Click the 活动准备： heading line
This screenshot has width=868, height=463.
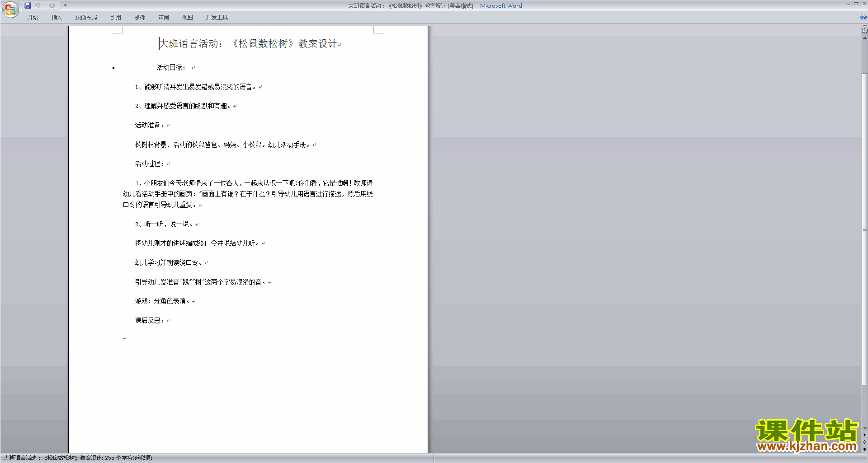pyautogui.click(x=150, y=125)
